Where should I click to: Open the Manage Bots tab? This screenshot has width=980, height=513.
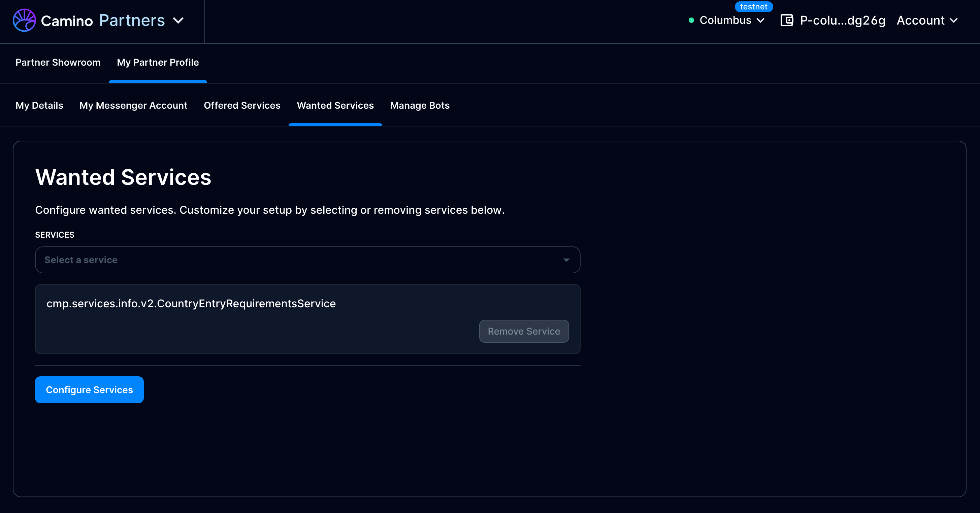420,105
